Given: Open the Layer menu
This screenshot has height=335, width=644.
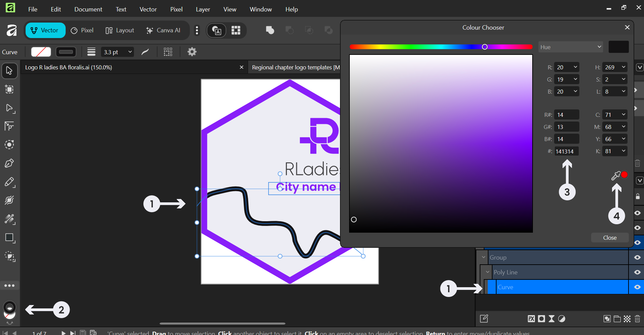Looking at the screenshot, I should (203, 9).
